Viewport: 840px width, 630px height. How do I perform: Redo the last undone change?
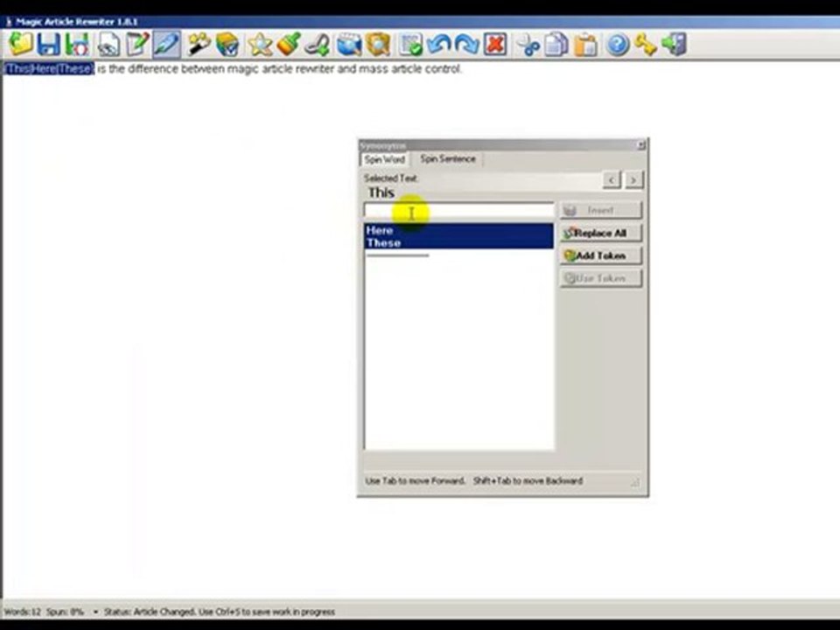(x=466, y=45)
